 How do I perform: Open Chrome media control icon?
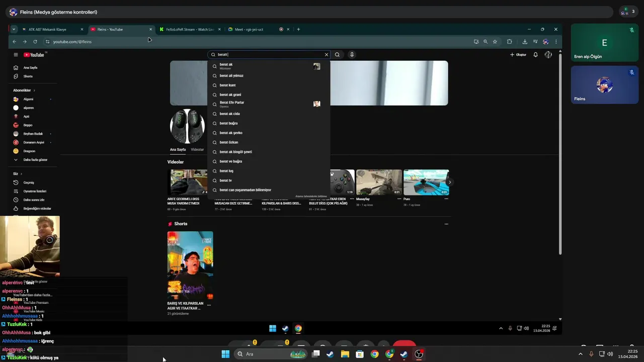point(535,42)
